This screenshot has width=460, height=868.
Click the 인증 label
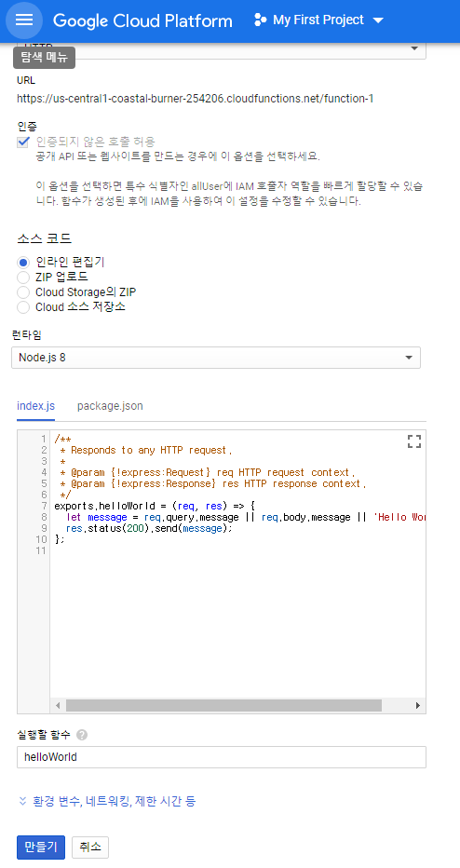click(27, 127)
